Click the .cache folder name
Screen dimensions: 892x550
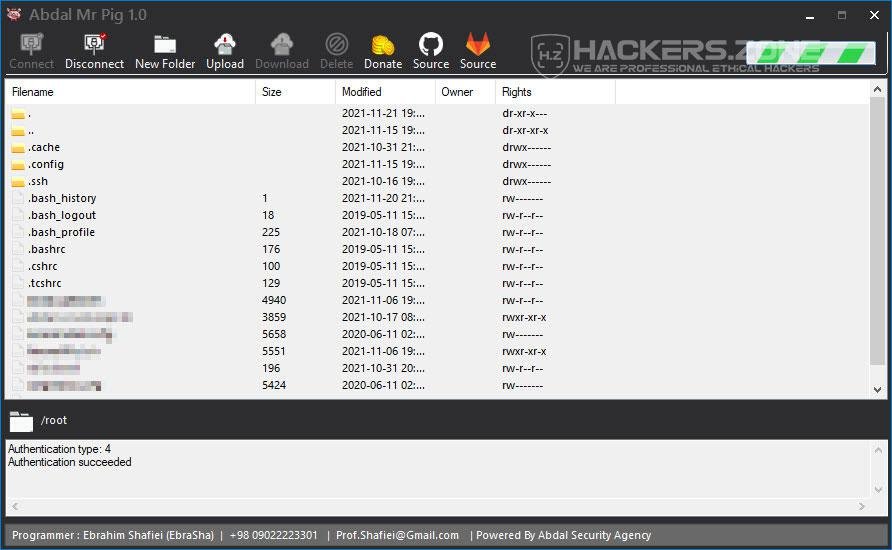tap(44, 147)
